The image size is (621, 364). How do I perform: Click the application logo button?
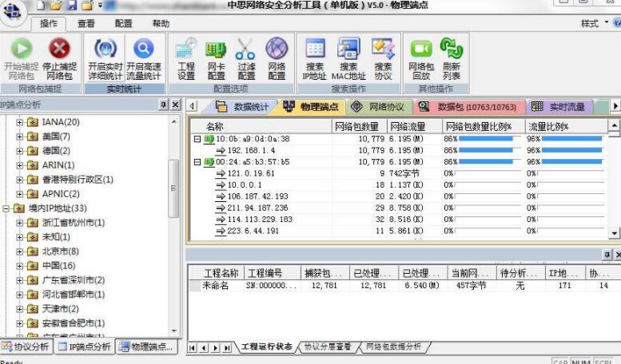coord(13,11)
